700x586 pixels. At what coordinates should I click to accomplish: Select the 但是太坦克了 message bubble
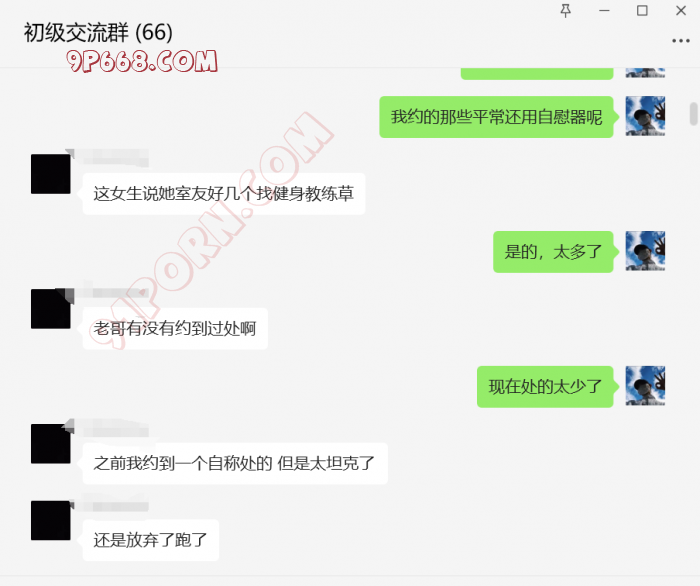pyautogui.click(x=235, y=463)
